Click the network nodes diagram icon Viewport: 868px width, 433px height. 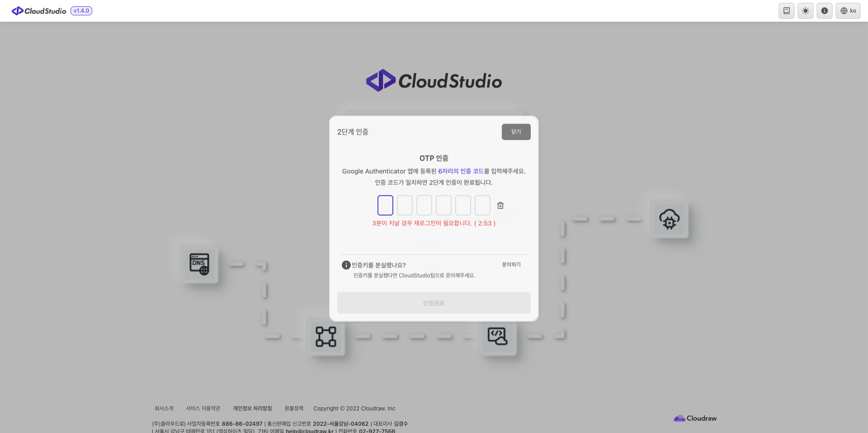[326, 337]
